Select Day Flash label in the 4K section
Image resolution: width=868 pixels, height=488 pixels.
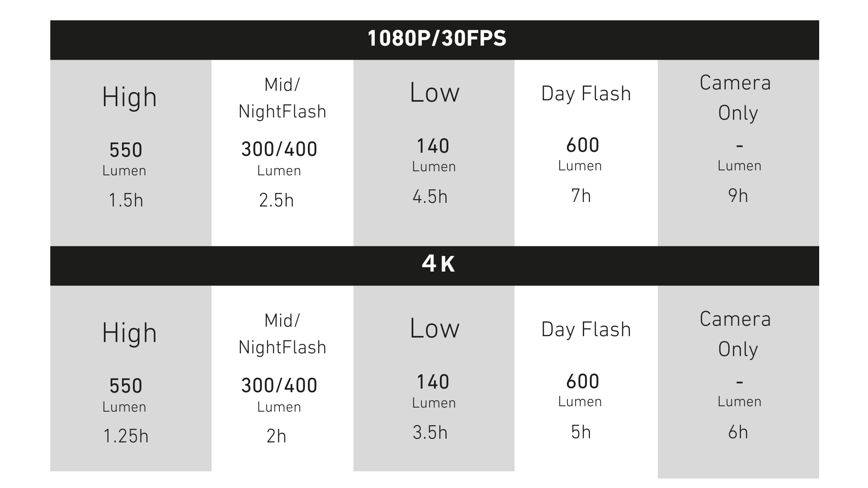point(586,330)
